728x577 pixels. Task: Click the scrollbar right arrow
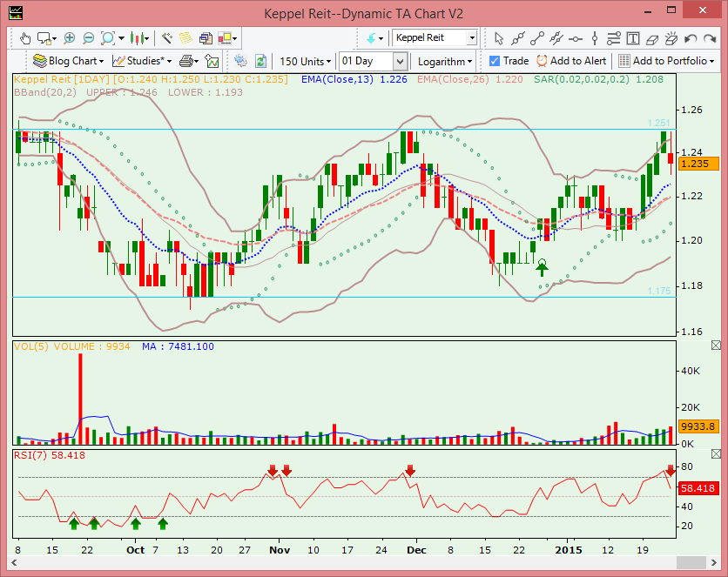tap(714, 562)
